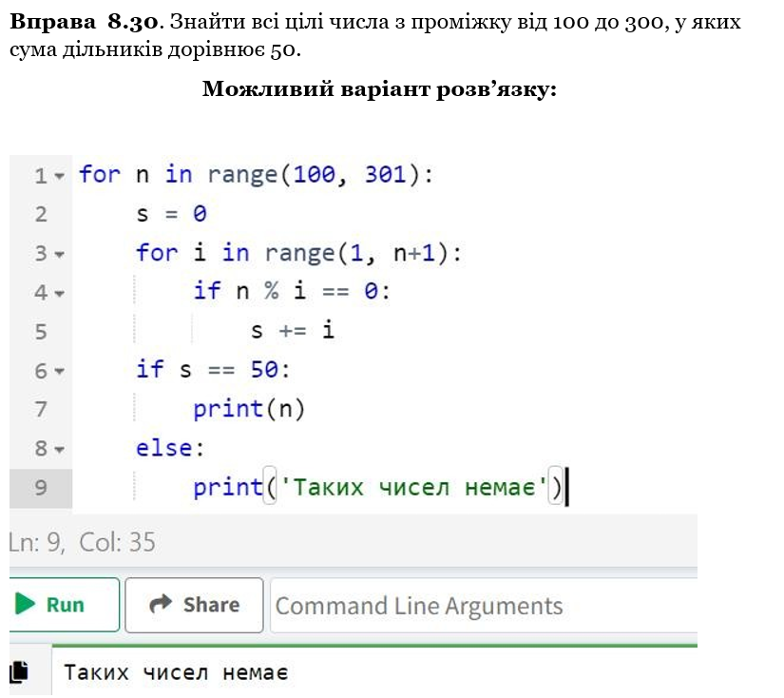Click 'if s == 50:' condition
784x698 pixels.
coord(213,370)
